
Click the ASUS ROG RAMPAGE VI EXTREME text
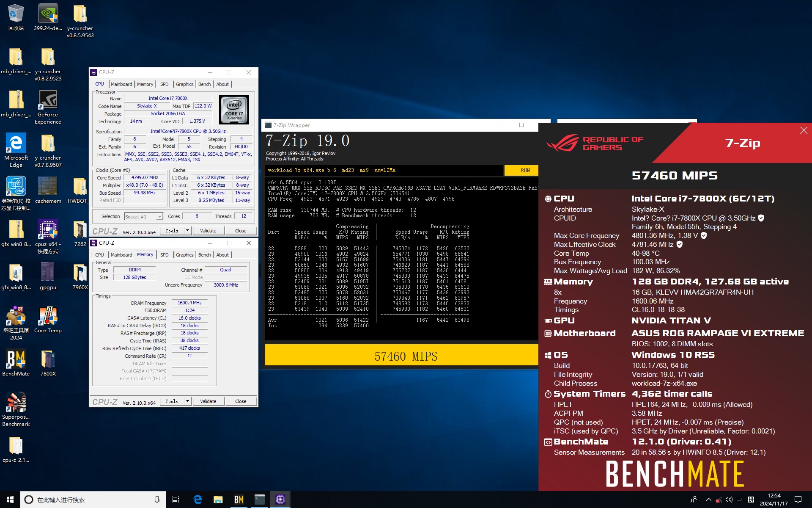coord(718,333)
